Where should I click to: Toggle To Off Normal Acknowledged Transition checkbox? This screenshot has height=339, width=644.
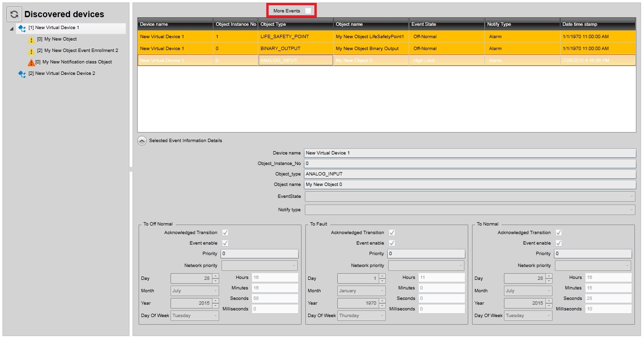[x=225, y=233]
